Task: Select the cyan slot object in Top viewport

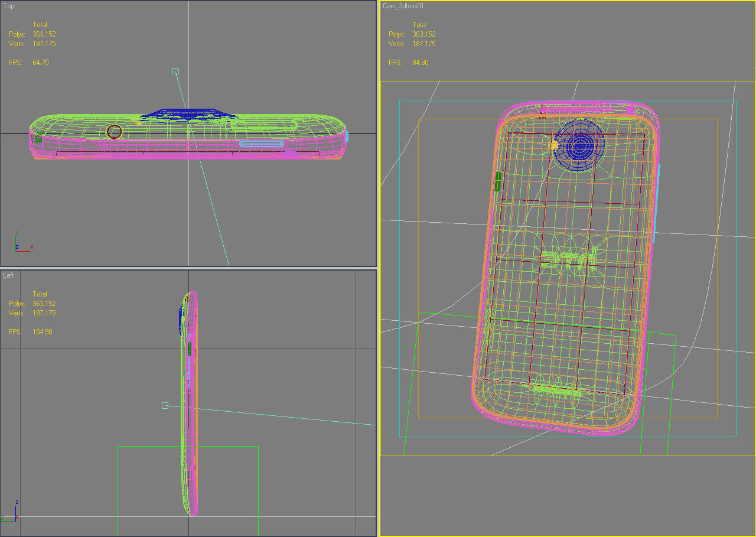Action: (x=262, y=144)
